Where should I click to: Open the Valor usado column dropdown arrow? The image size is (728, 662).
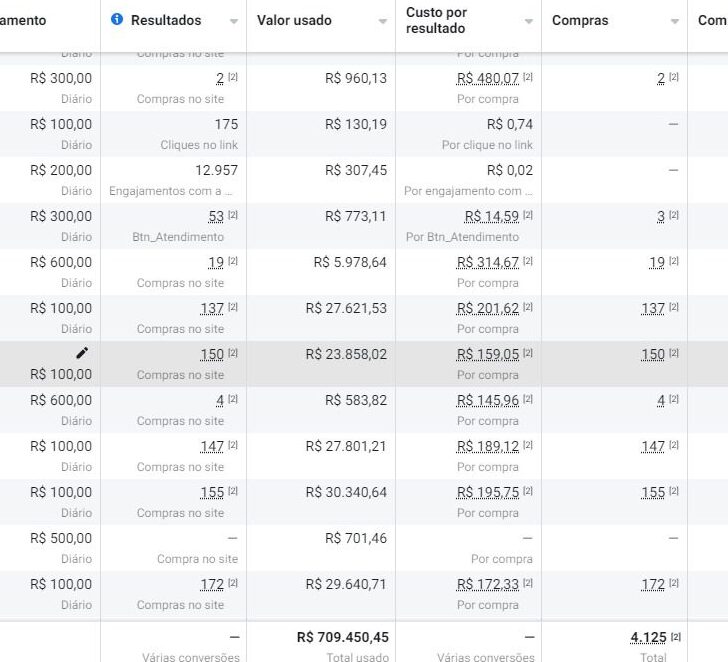[383, 21]
